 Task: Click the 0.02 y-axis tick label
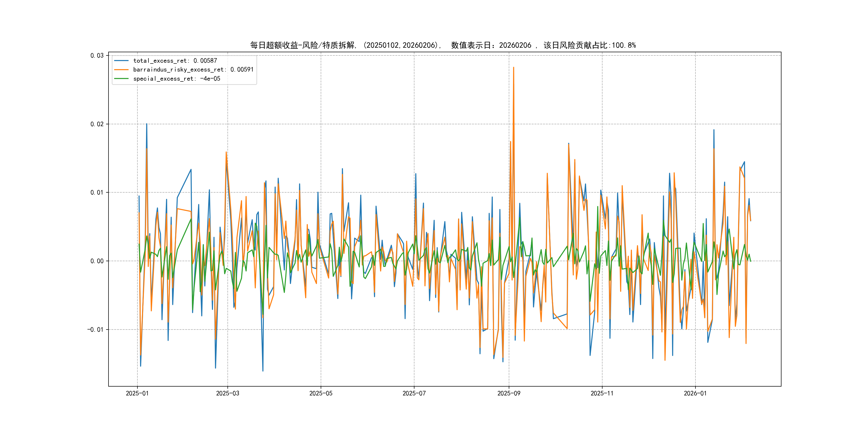point(97,124)
